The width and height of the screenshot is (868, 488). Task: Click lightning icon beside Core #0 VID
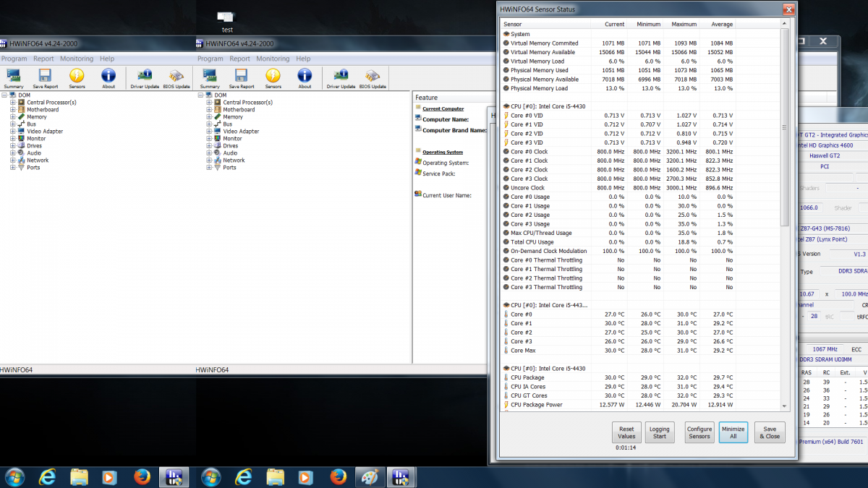[x=506, y=116]
